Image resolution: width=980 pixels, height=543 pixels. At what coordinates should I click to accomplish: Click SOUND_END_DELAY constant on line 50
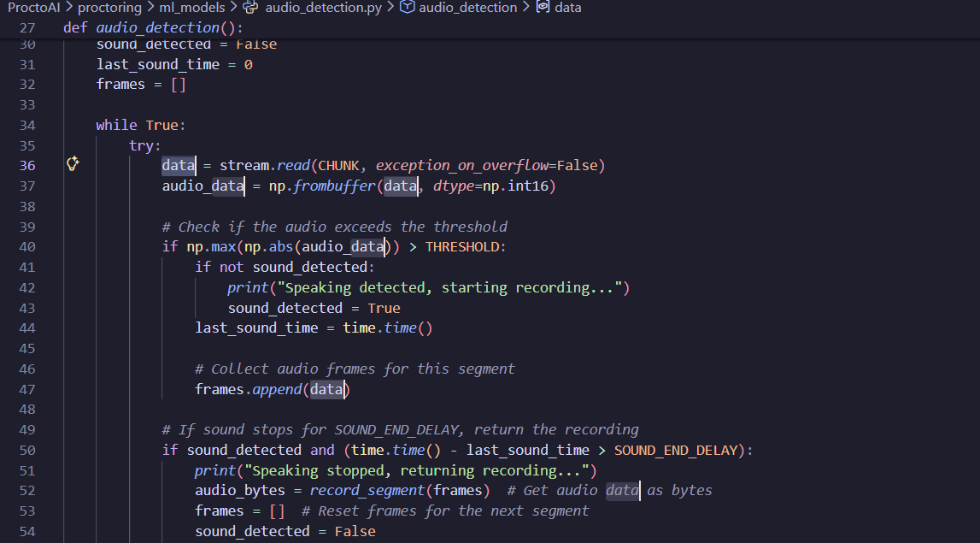click(676, 451)
